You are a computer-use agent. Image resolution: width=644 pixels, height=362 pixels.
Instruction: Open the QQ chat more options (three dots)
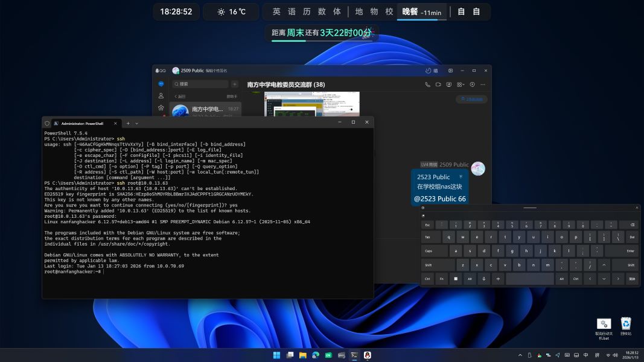tap(483, 84)
